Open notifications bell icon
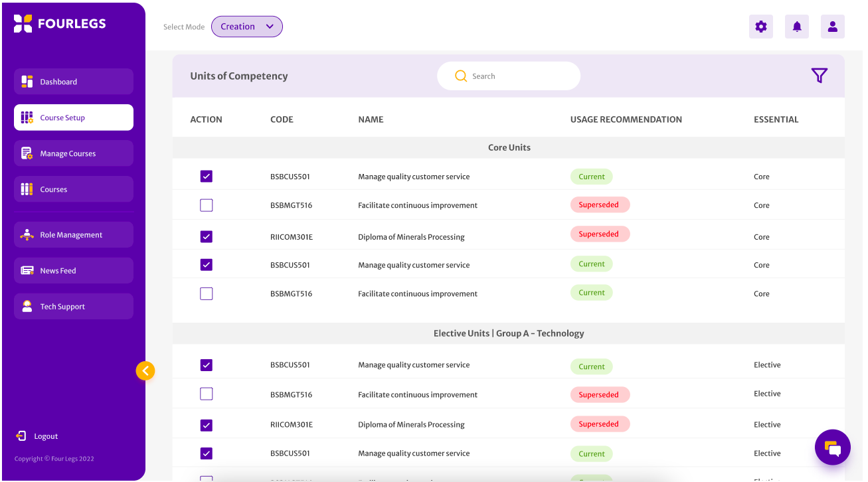 click(x=797, y=27)
